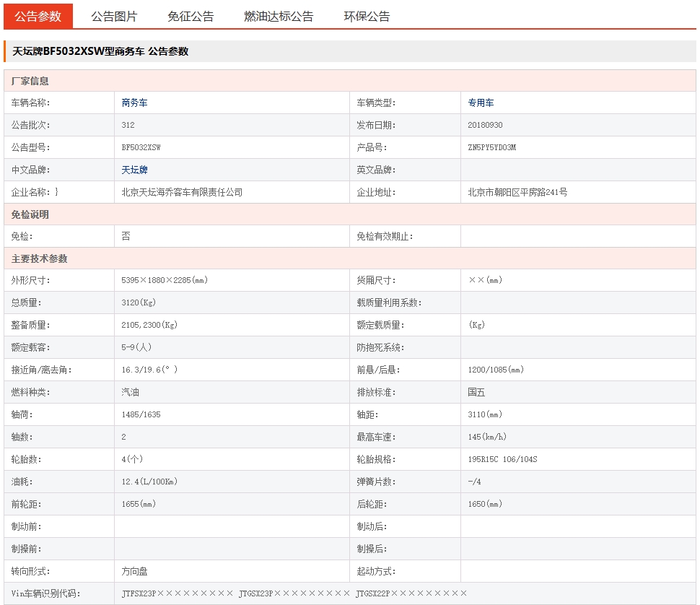Viewport: 700px width, 605px height.
Task: Click the 起动方式: label
Action: tap(376, 571)
